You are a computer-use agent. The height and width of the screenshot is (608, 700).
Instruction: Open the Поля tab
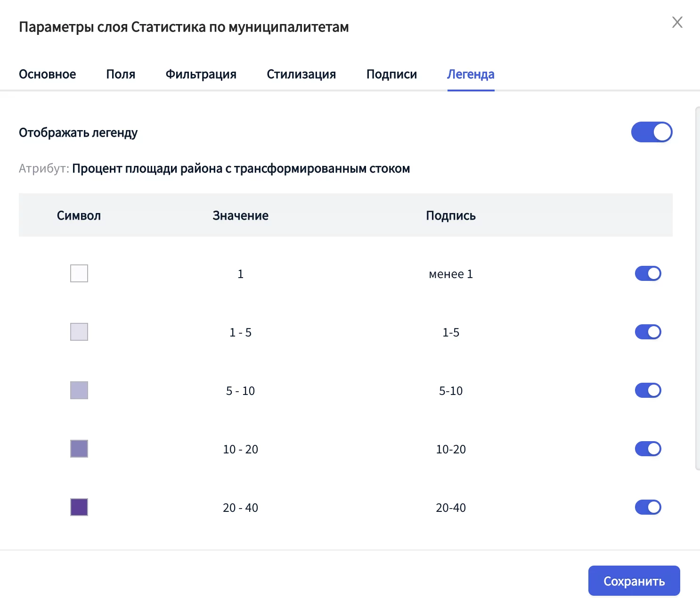(121, 74)
